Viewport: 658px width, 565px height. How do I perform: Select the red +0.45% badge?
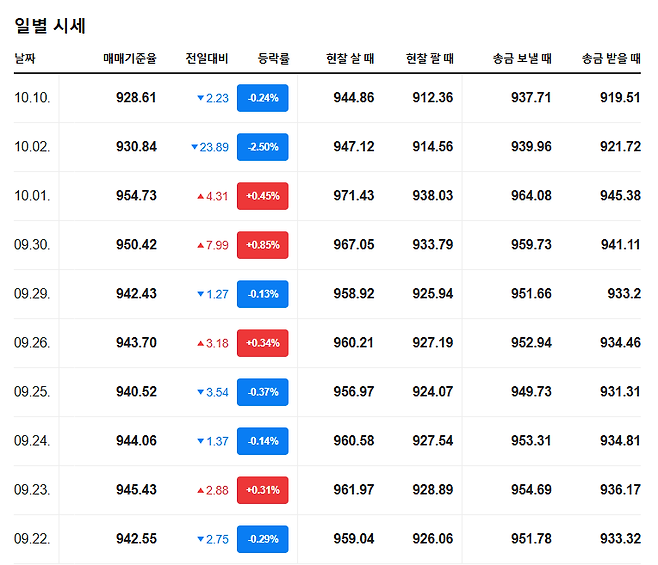coord(262,196)
